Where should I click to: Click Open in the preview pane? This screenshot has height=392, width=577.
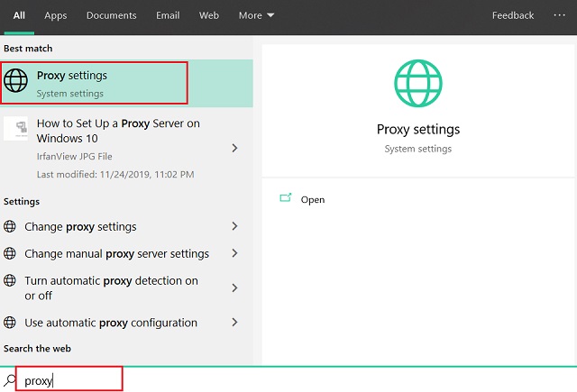pos(313,200)
